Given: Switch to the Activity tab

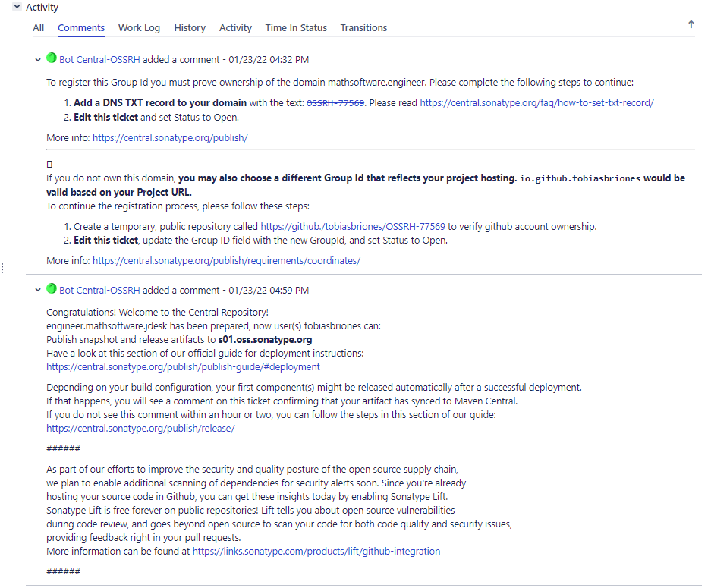Looking at the screenshot, I should pos(235,27).
